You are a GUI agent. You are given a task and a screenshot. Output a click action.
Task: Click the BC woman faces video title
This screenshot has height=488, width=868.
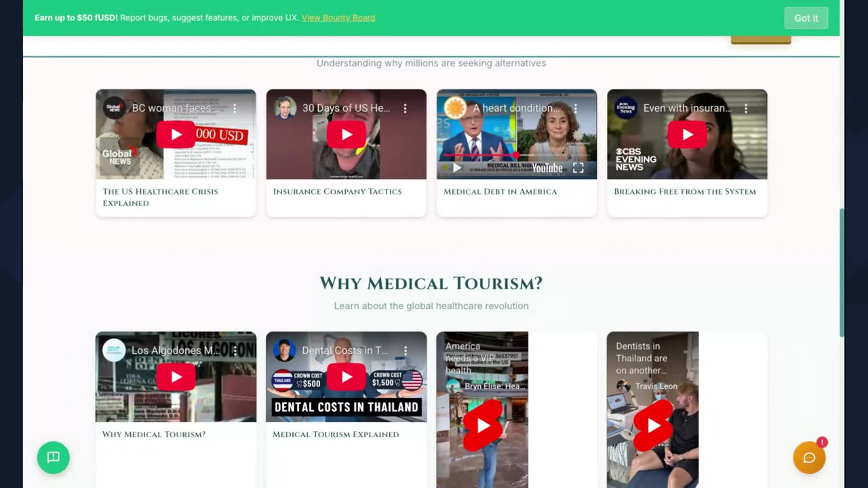click(x=175, y=108)
